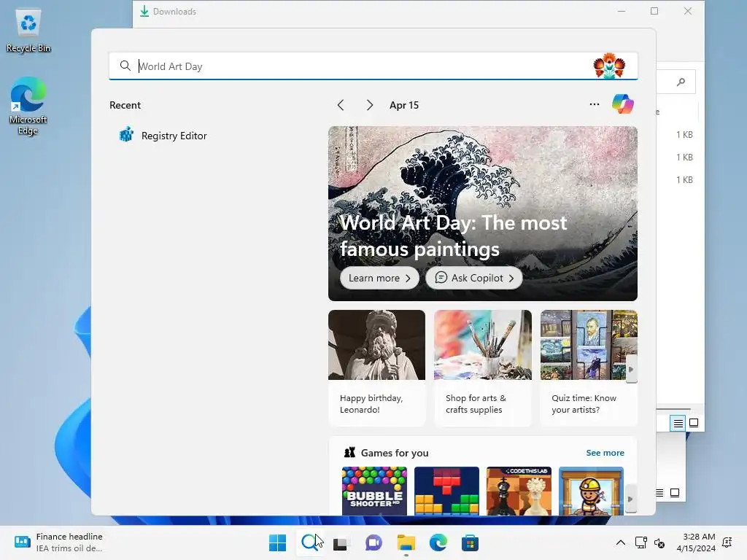Screen dimensions: 747x560
Task: Click See more in Games for you
Action: [x=605, y=453]
